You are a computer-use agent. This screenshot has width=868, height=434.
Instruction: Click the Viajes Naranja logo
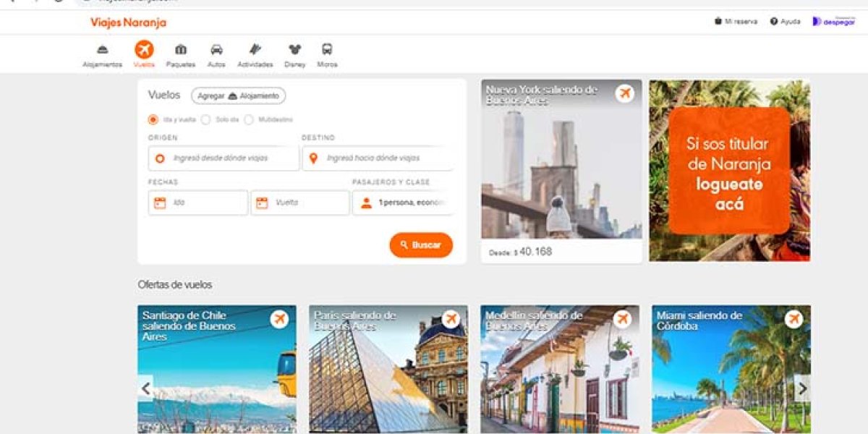click(128, 22)
